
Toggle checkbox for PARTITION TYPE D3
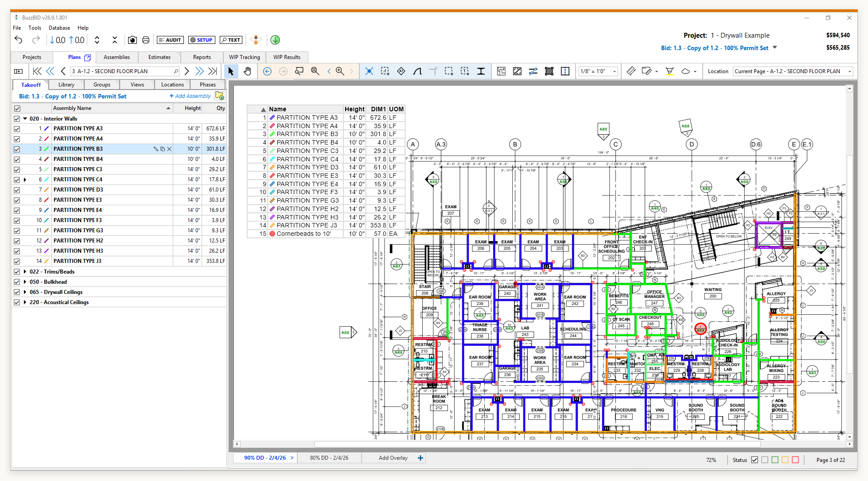point(17,190)
